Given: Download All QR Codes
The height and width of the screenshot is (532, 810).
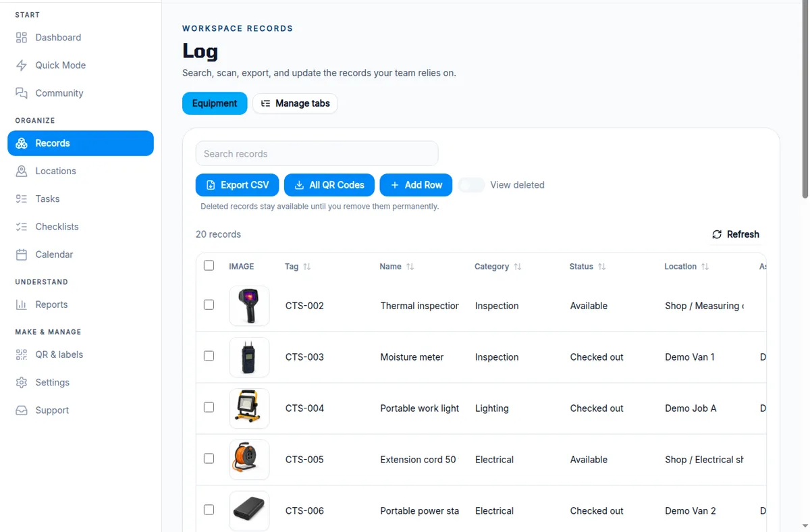Looking at the screenshot, I should click(329, 185).
